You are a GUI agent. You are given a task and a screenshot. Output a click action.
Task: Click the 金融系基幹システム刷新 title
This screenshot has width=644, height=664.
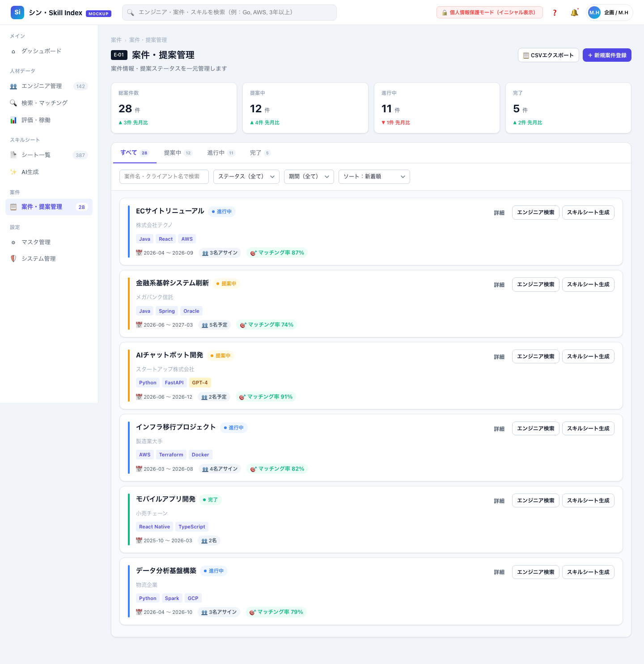pos(173,283)
